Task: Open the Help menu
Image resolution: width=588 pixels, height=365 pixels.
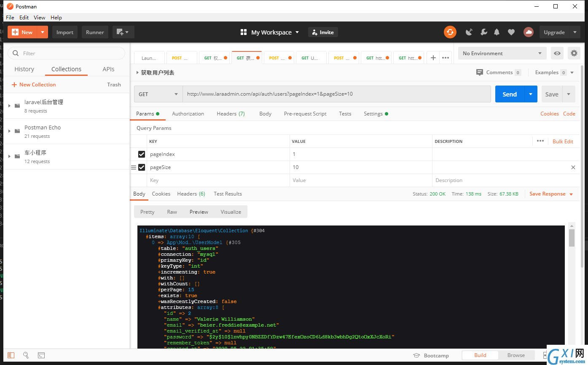Action: (56, 17)
